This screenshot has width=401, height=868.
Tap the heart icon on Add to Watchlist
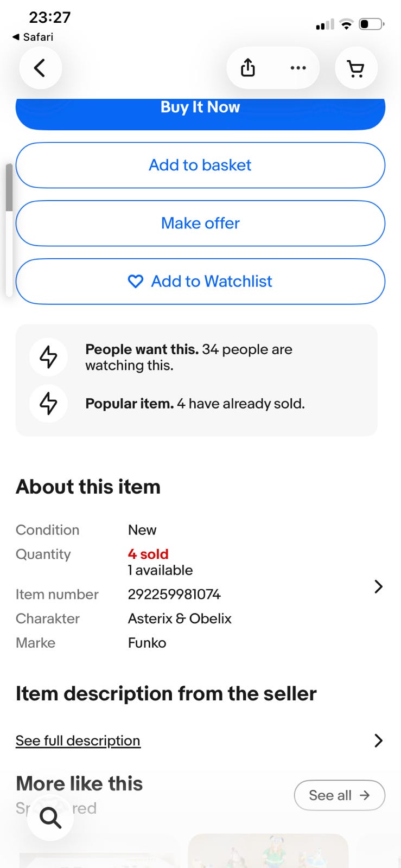point(135,281)
